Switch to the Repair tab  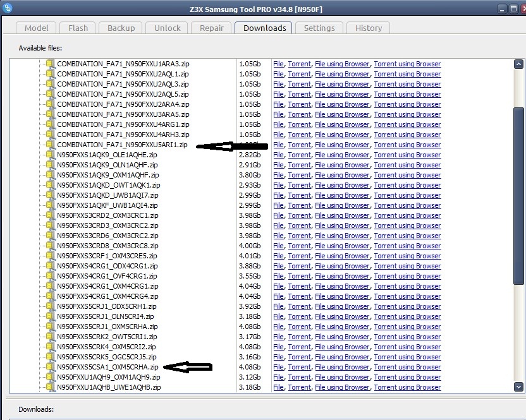211,28
